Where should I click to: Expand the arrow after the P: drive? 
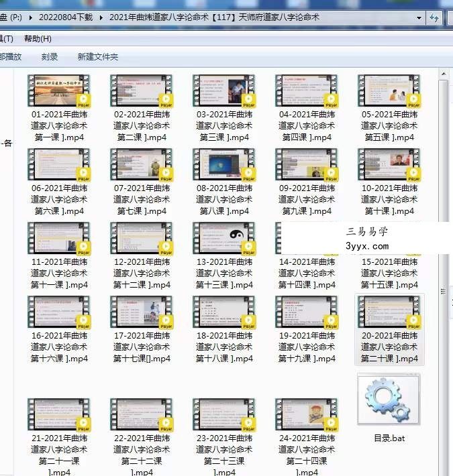(x=31, y=17)
